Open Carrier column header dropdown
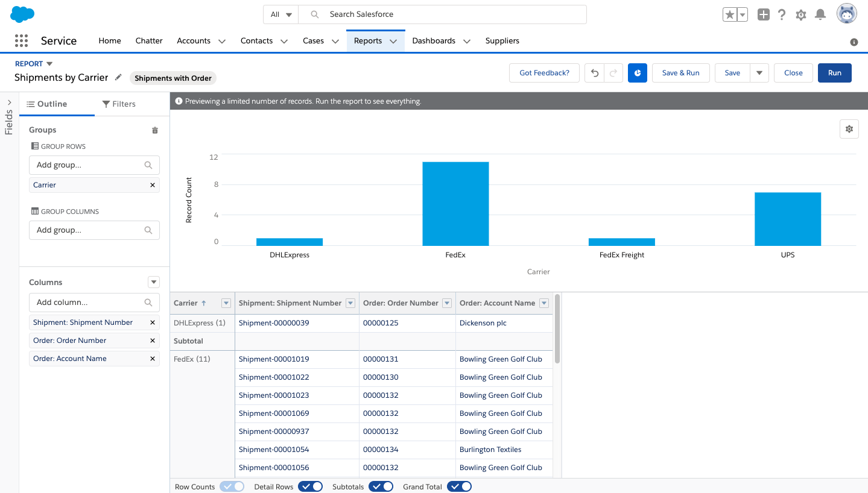The height and width of the screenshot is (493, 868). pyautogui.click(x=226, y=303)
